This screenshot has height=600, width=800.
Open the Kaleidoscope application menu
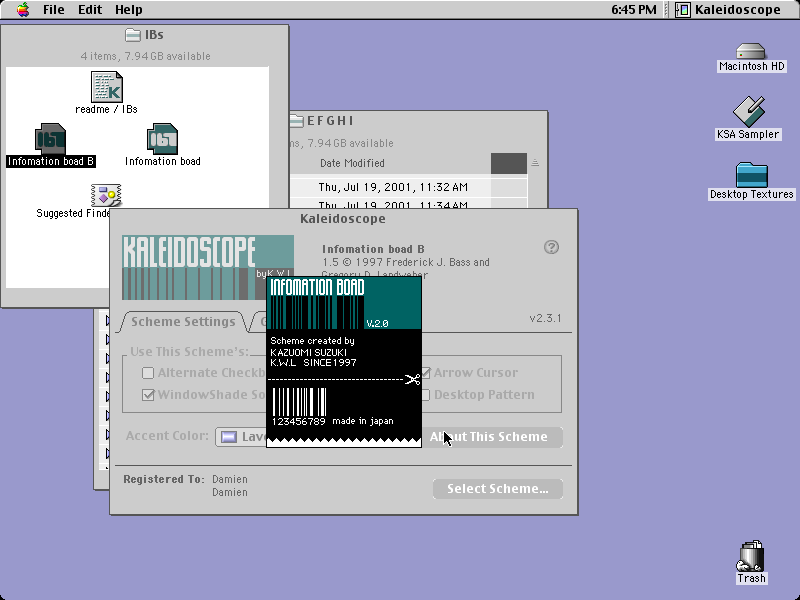pyautogui.click(x=728, y=10)
